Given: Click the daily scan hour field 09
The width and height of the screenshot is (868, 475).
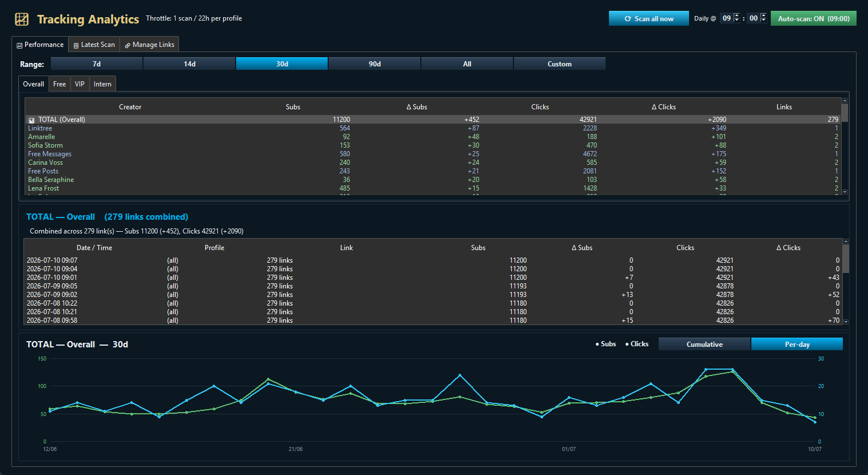Looking at the screenshot, I should (726, 18).
